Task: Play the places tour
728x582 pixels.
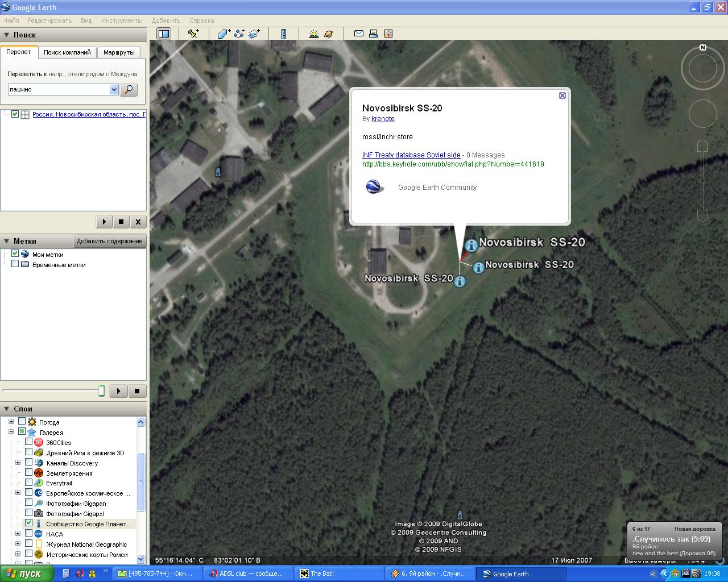Action: click(118, 391)
